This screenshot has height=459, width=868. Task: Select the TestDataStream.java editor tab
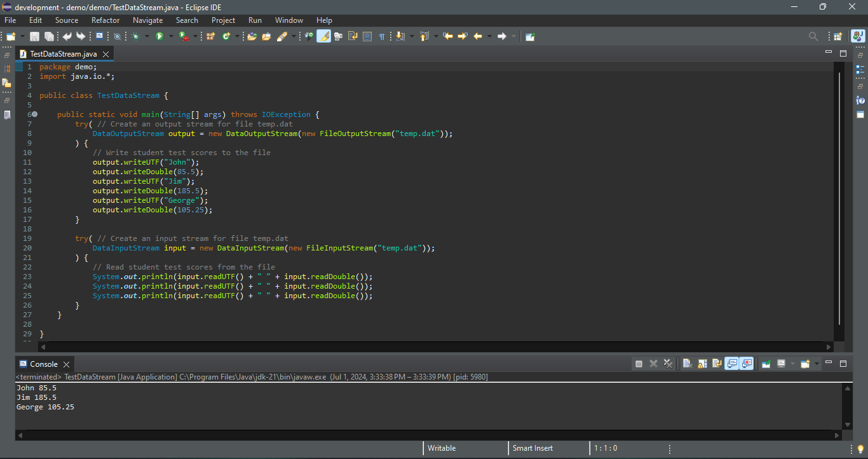pos(63,54)
